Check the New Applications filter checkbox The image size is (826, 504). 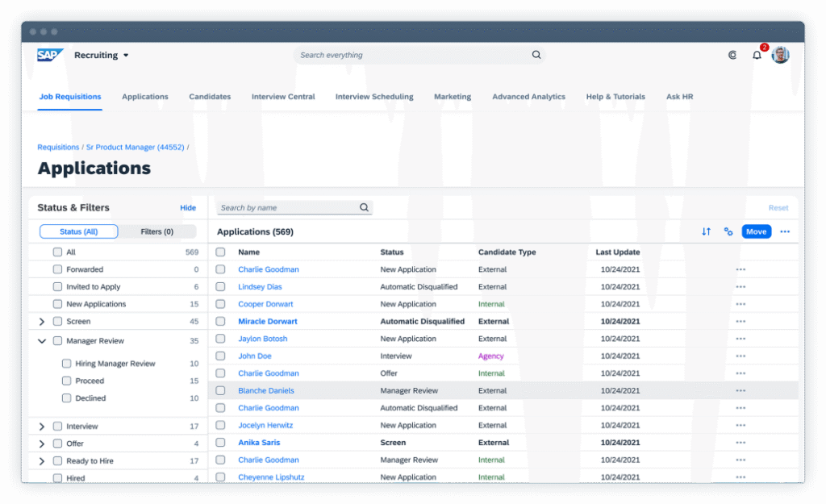tap(57, 304)
